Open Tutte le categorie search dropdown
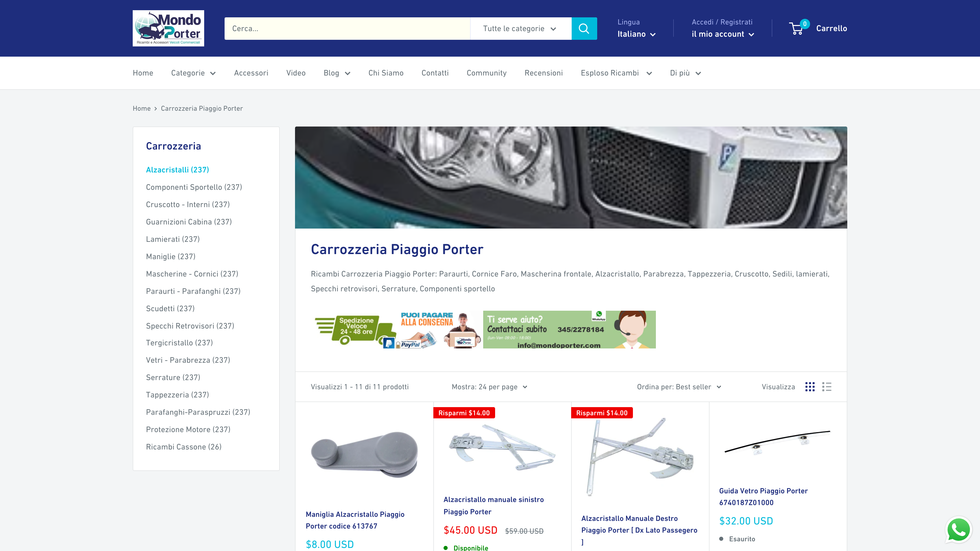This screenshot has width=980, height=551. pyautogui.click(x=520, y=29)
